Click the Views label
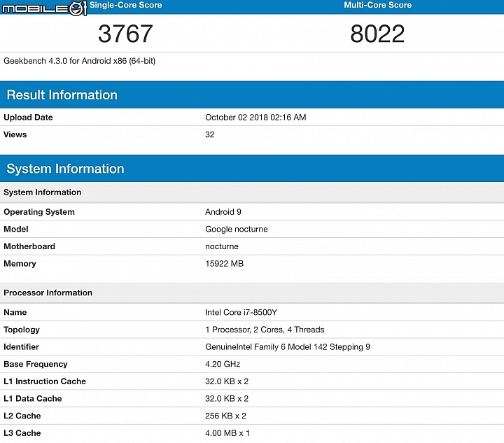 pyautogui.click(x=15, y=134)
